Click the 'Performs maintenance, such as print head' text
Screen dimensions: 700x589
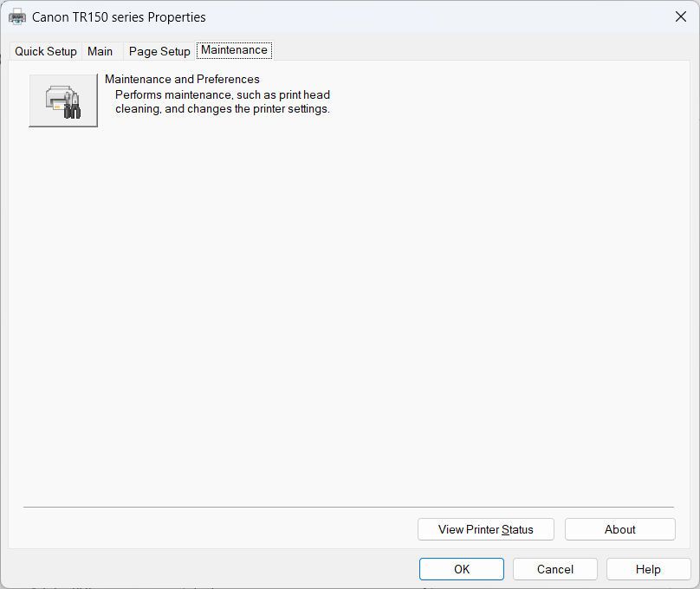223,94
